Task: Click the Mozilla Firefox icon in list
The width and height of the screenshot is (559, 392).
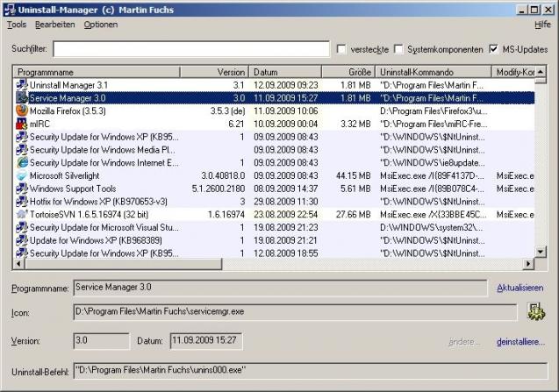Action: tap(21, 110)
